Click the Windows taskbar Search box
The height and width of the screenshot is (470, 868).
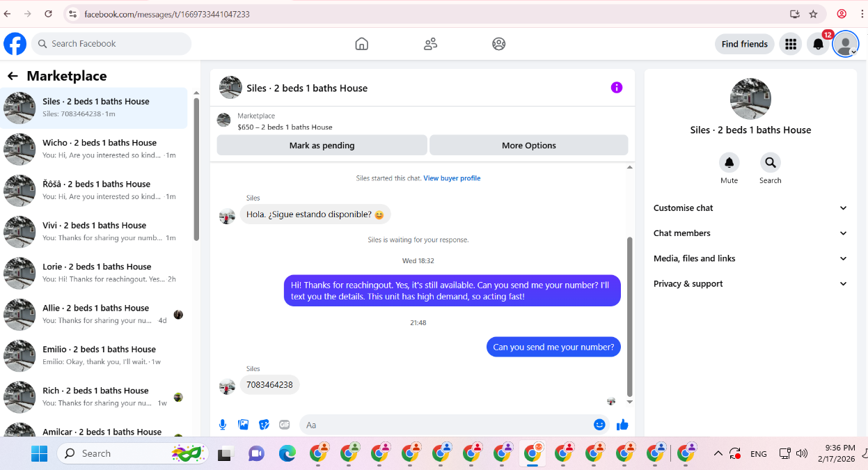(133, 453)
